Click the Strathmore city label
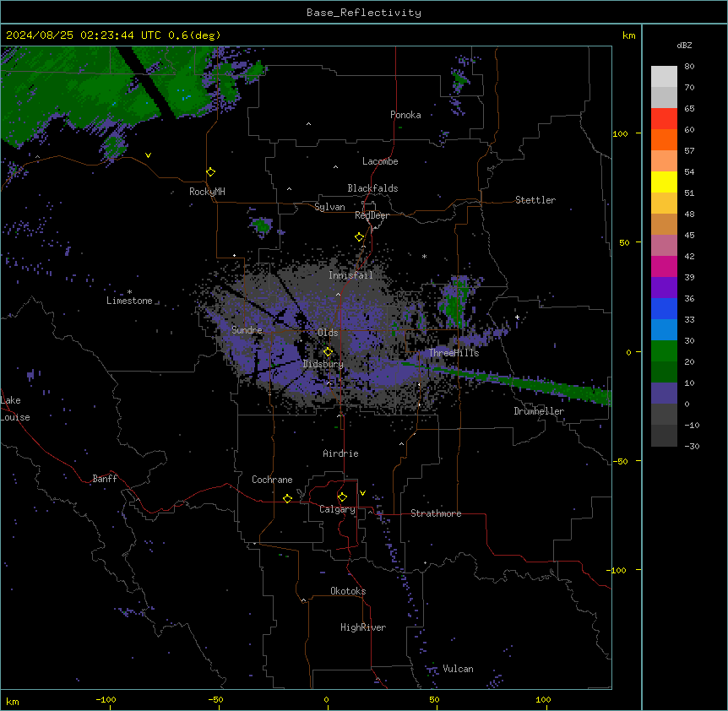The height and width of the screenshot is (711, 728). pyautogui.click(x=436, y=513)
